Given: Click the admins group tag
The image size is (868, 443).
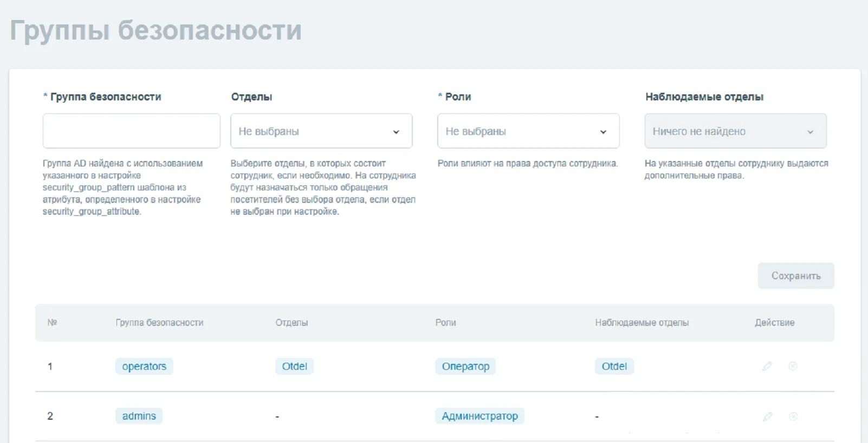Looking at the screenshot, I should (x=139, y=416).
